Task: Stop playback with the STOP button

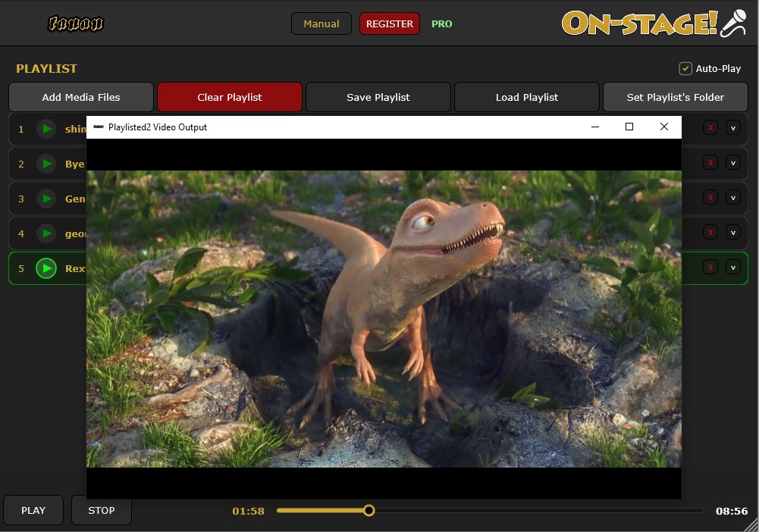Action: [102, 510]
